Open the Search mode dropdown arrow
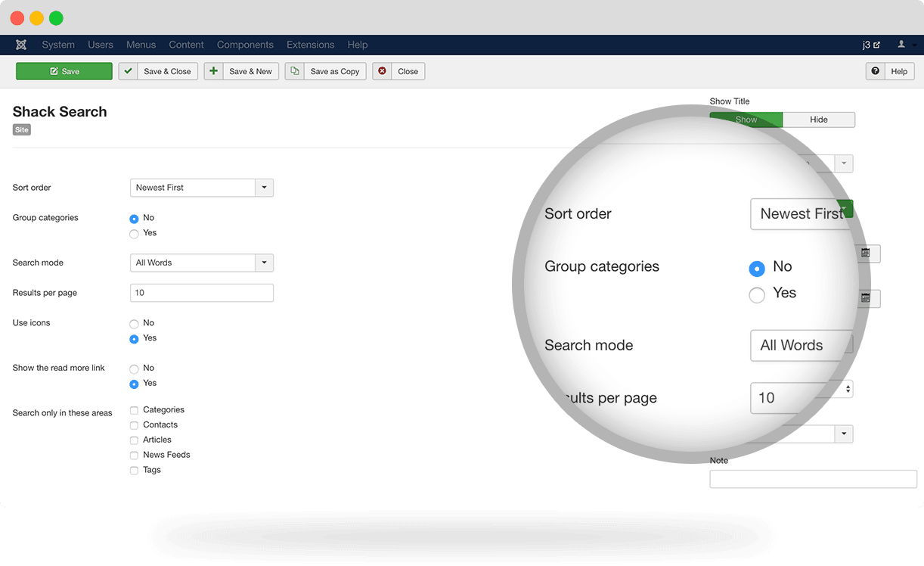 pyautogui.click(x=264, y=263)
